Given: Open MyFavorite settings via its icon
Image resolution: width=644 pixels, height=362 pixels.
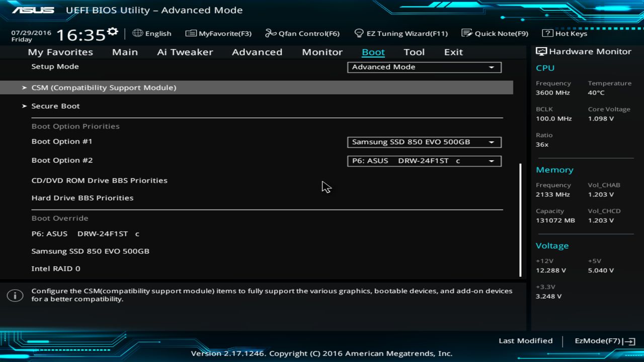Looking at the screenshot, I should pyautogui.click(x=191, y=33).
